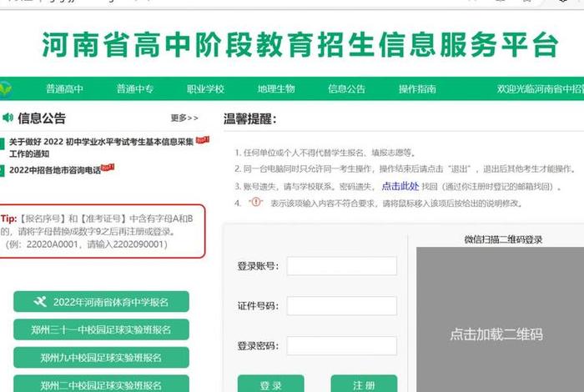Open 操作指南 in the navigation bar
Screen dimensions: 584x392
(417, 89)
